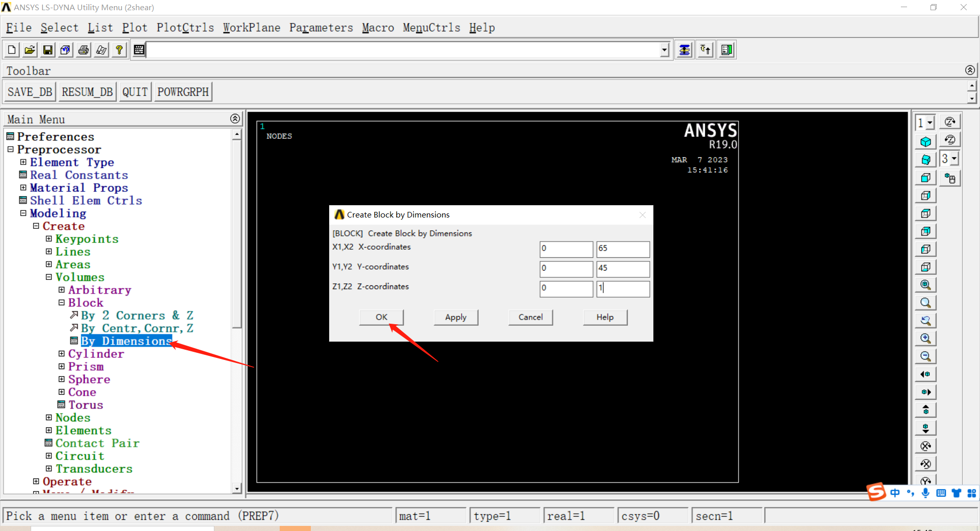Click the Zoom Back arrow magnifier icon

[x=925, y=321]
